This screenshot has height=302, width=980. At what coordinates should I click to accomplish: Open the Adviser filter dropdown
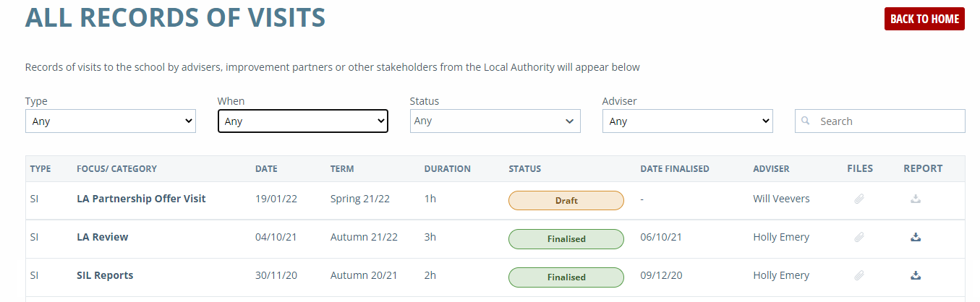point(687,121)
